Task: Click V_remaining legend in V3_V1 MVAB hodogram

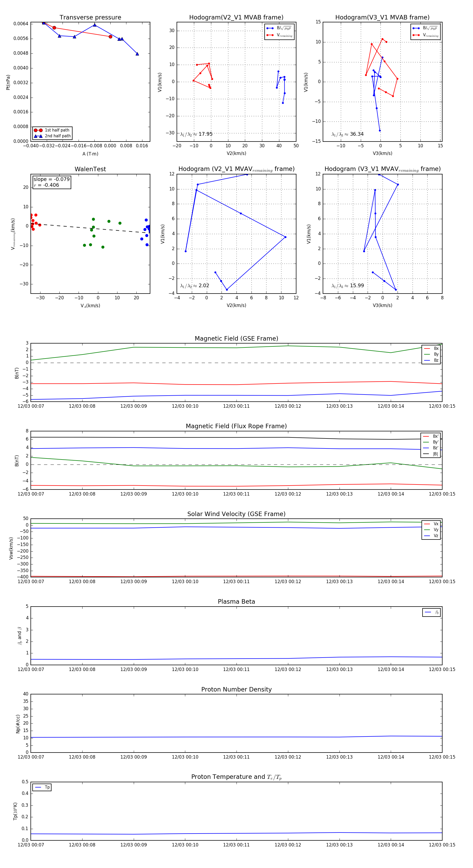Action: coord(425,35)
